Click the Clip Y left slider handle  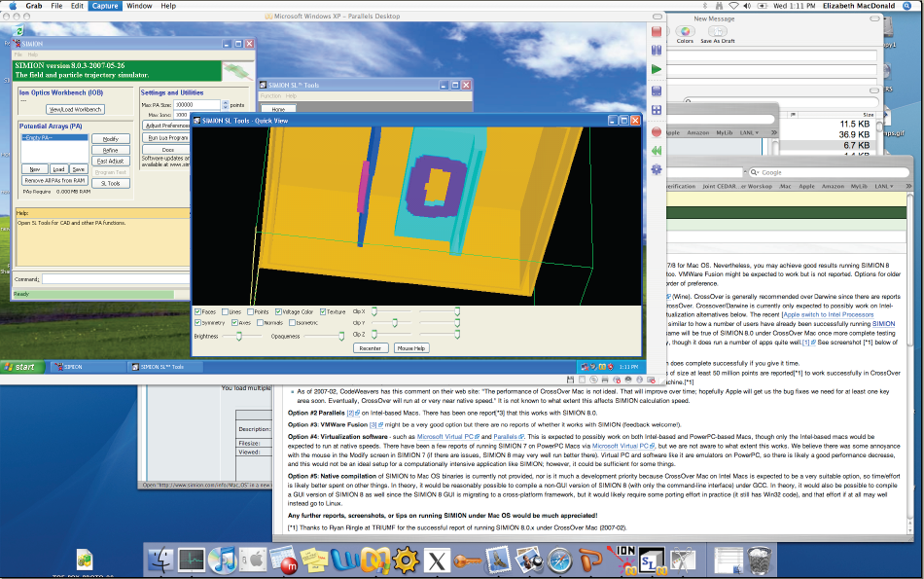pyautogui.click(x=395, y=323)
